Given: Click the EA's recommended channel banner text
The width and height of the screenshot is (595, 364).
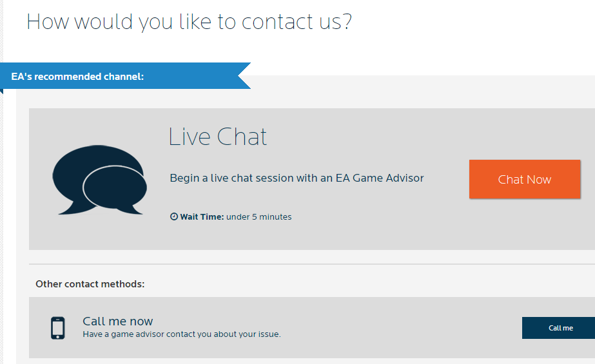Looking at the screenshot, I should 77,77.
